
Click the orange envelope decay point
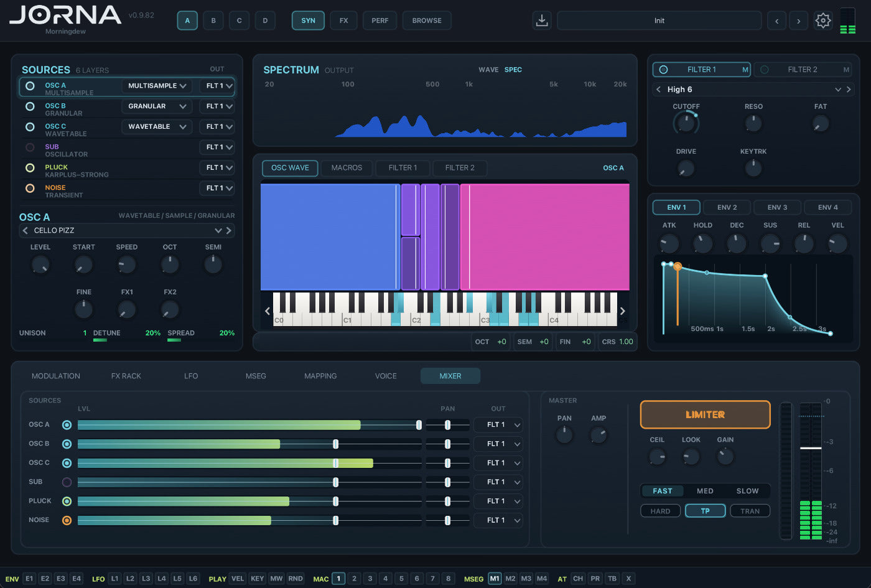[678, 266]
